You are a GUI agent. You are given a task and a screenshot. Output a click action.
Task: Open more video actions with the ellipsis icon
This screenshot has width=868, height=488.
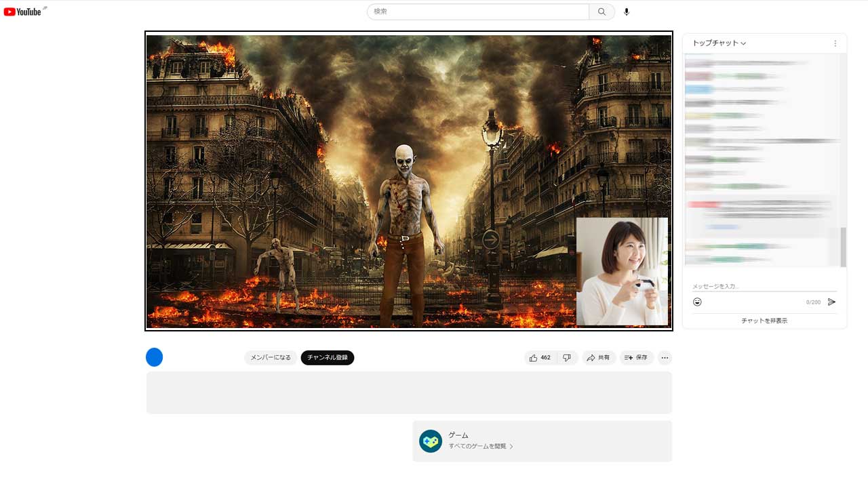pos(665,357)
